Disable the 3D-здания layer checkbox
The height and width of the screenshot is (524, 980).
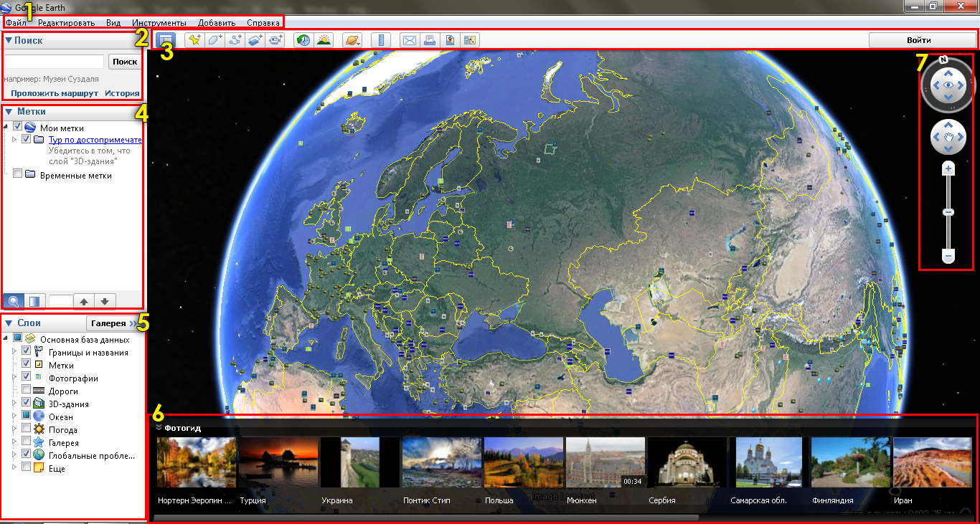[27, 403]
